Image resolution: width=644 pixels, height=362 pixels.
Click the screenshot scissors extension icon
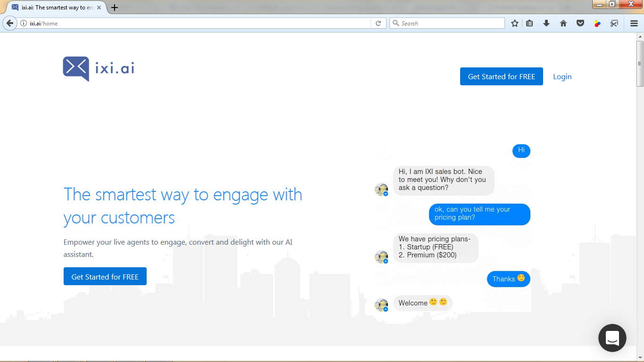pyautogui.click(x=614, y=23)
